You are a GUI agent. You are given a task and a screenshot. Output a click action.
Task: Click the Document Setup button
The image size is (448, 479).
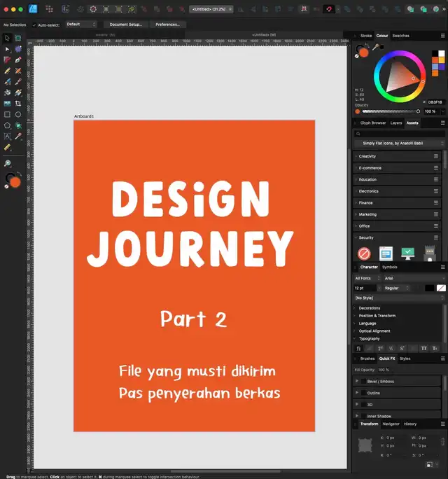[x=125, y=24]
